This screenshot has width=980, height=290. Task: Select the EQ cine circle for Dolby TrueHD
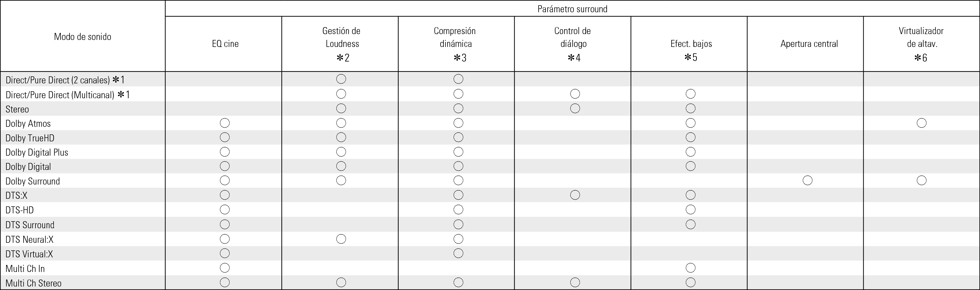click(x=225, y=137)
